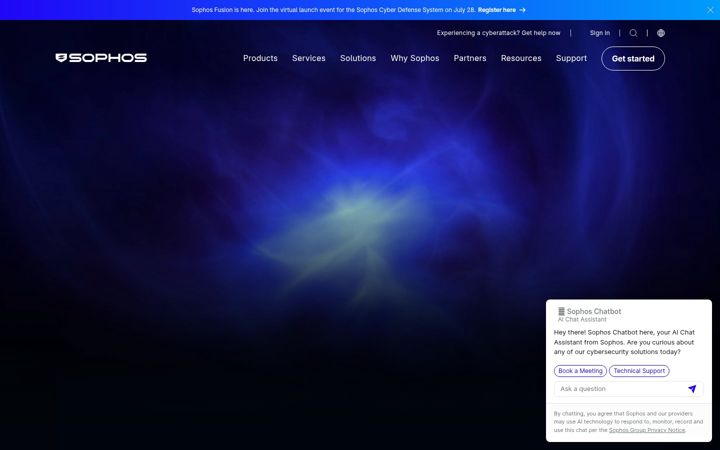720x450 pixels.
Task: Open the Solutions menu
Action: (358, 58)
